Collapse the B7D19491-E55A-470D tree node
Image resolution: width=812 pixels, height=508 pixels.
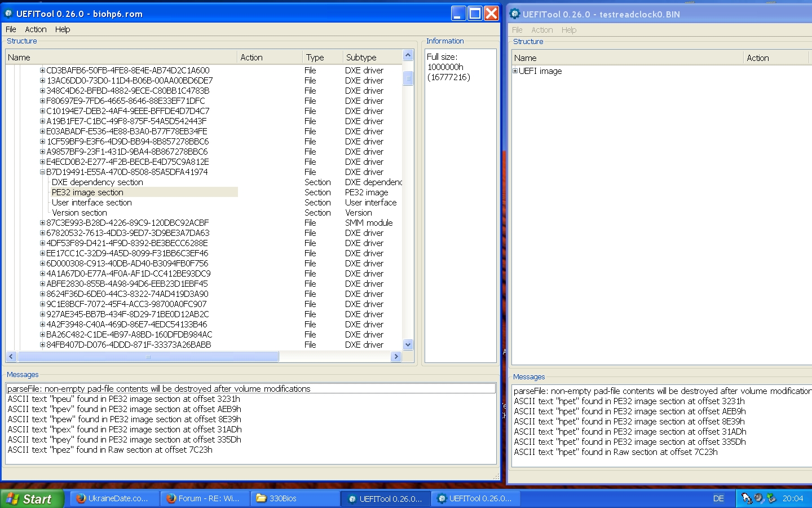(x=42, y=172)
